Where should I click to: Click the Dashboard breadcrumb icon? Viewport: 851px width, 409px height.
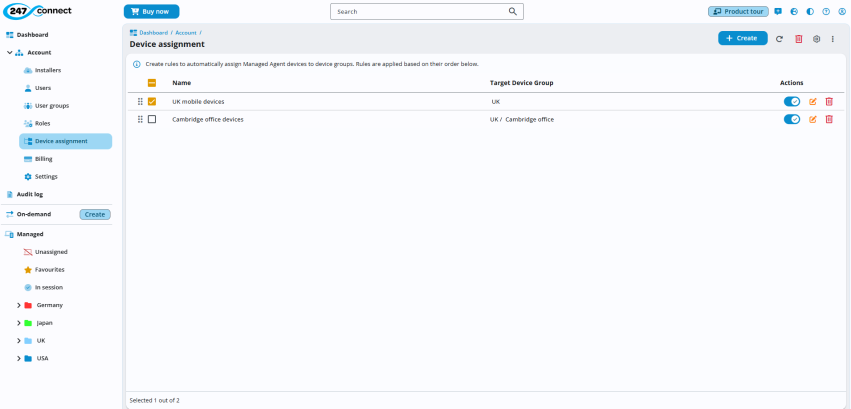[x=134, y=33]
